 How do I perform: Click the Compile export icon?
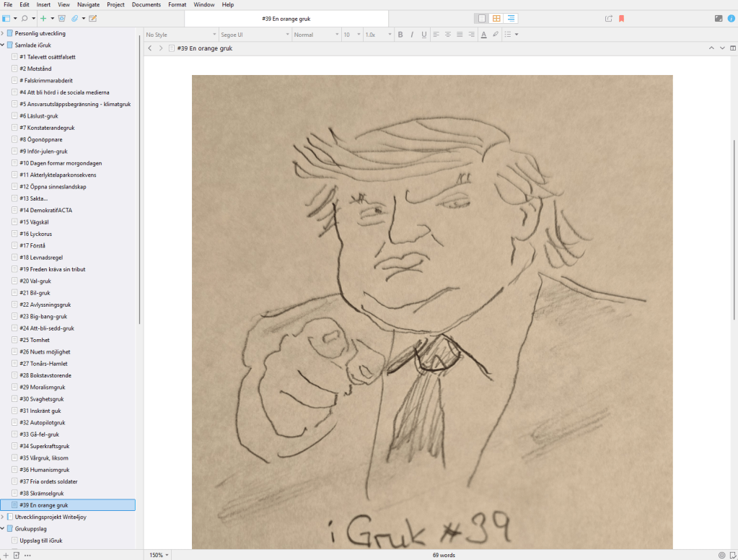click(x=608, y=18)
